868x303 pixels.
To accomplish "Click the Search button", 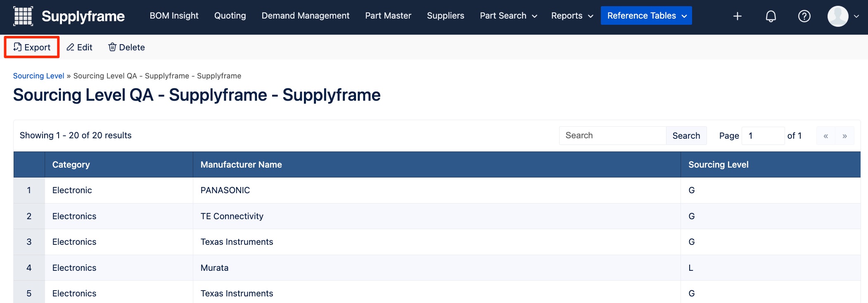I will pyautogui.click(x=686, y=135).
